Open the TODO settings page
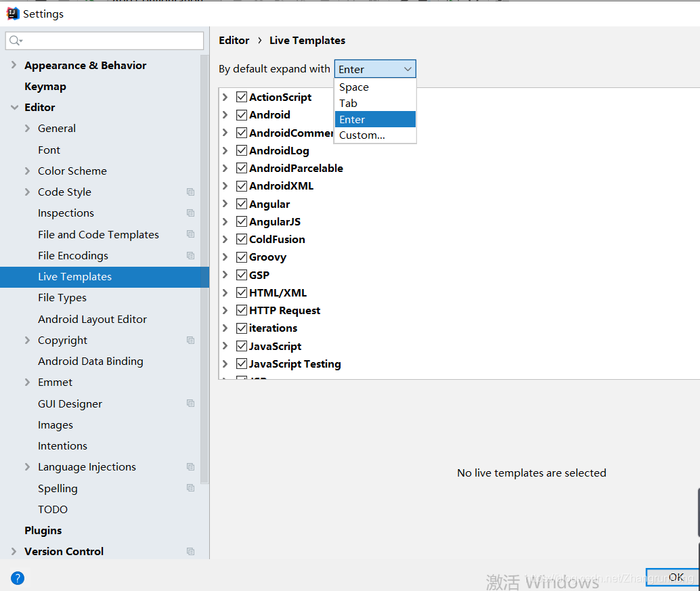Image resolution: width=700 pixels, height=591 pixels. coord(53,509)
